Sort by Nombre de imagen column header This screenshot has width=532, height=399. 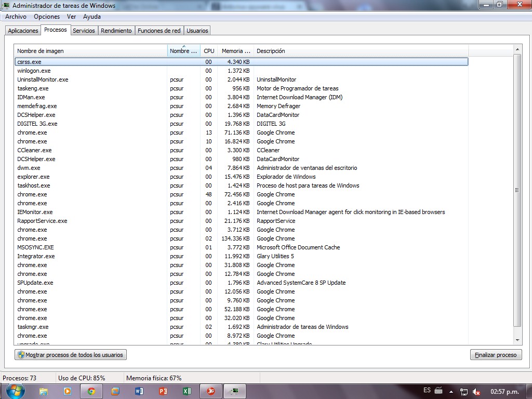90,51
